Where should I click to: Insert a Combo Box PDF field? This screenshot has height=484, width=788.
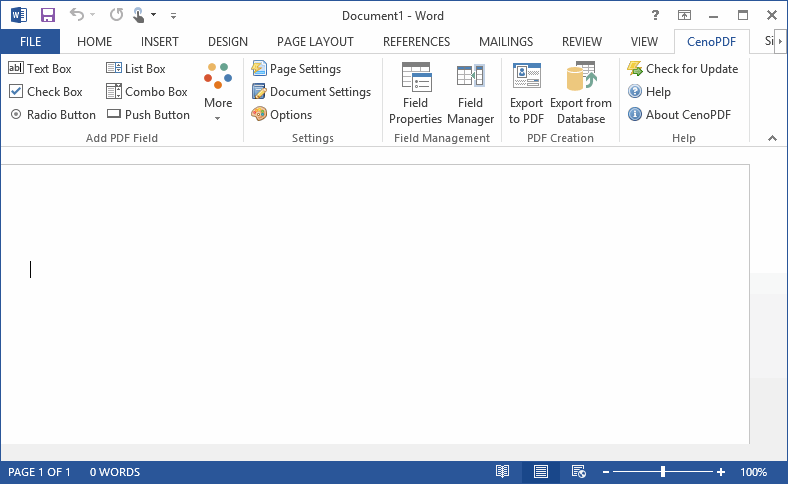pyautogui.click(x=147, y=91)
